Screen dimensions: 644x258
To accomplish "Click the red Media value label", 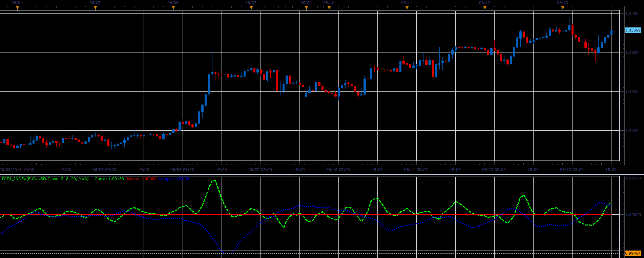I will (142, 179).
